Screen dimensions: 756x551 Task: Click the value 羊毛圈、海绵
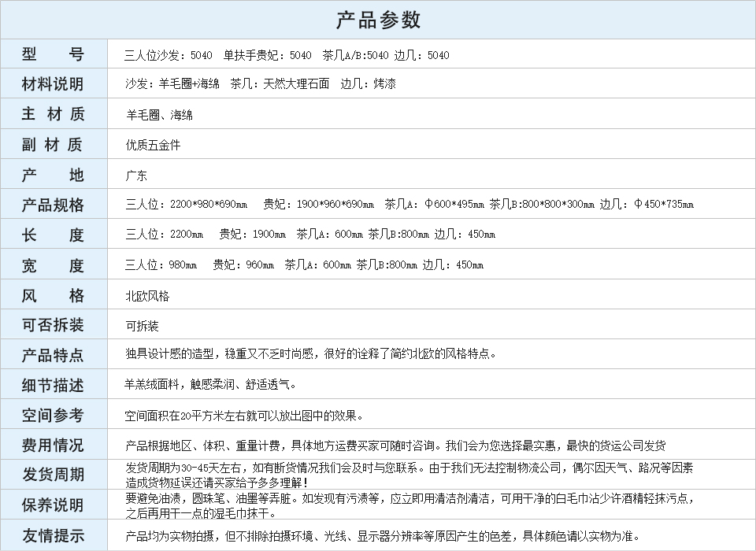(160, 115)
